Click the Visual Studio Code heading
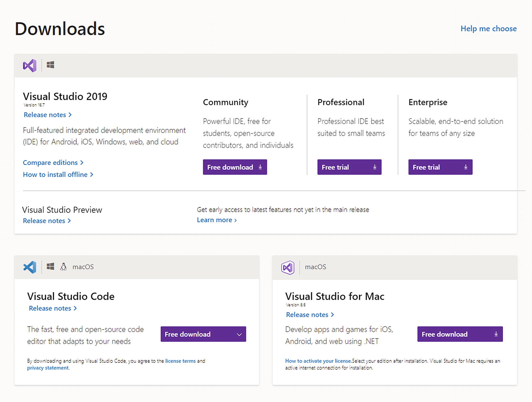Viewport: 532px width, 402px height. pyautogui.click(x=71, y=296)
